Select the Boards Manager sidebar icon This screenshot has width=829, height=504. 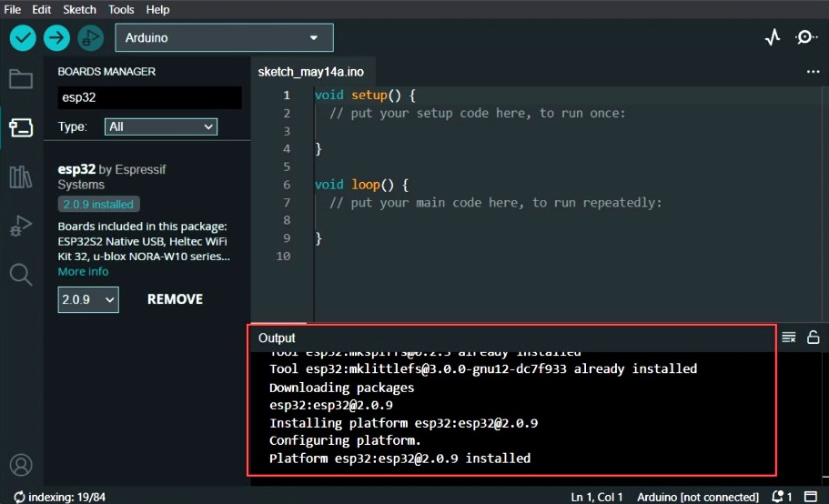[21, 128]
